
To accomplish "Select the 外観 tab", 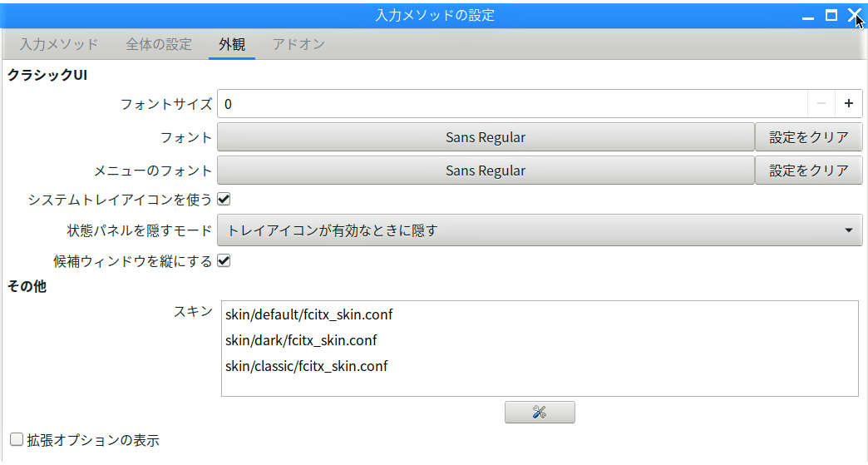I will 232,44.
